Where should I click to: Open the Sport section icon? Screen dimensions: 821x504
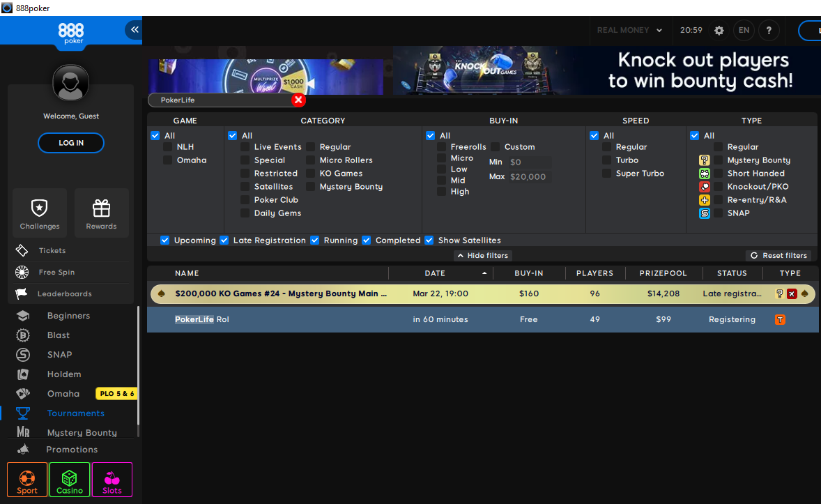click(27, 480)
